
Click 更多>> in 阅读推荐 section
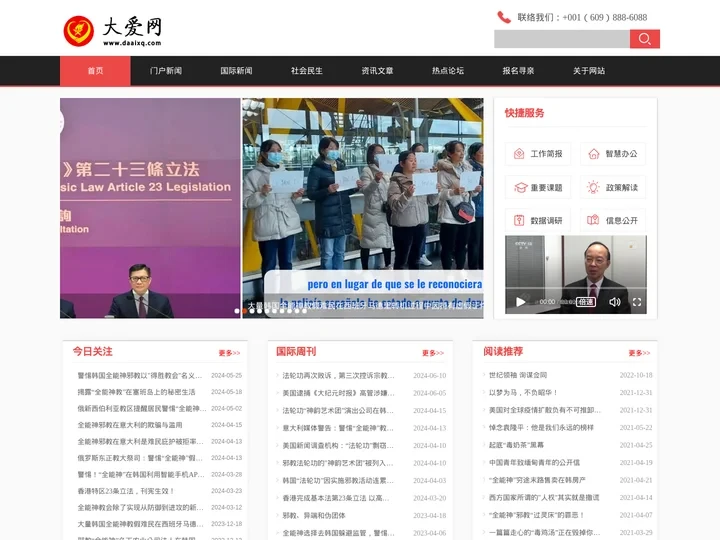coord(639,353)
